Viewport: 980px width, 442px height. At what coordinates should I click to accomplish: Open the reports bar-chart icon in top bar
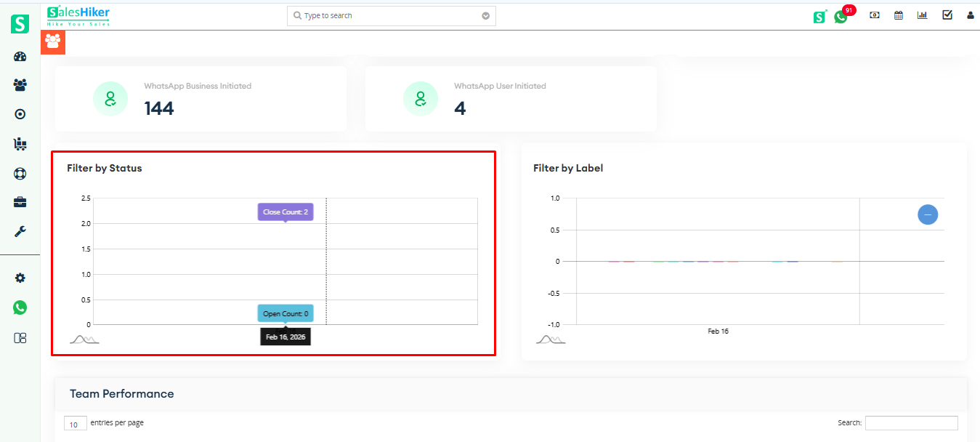tap(922, 15)
